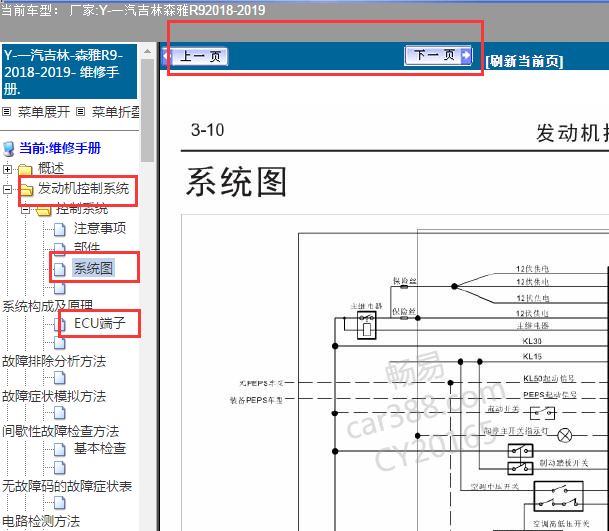Viewport: 609px width, 531px height.
Task: Open ECU端子 page
Action: (x=100, y=323)
